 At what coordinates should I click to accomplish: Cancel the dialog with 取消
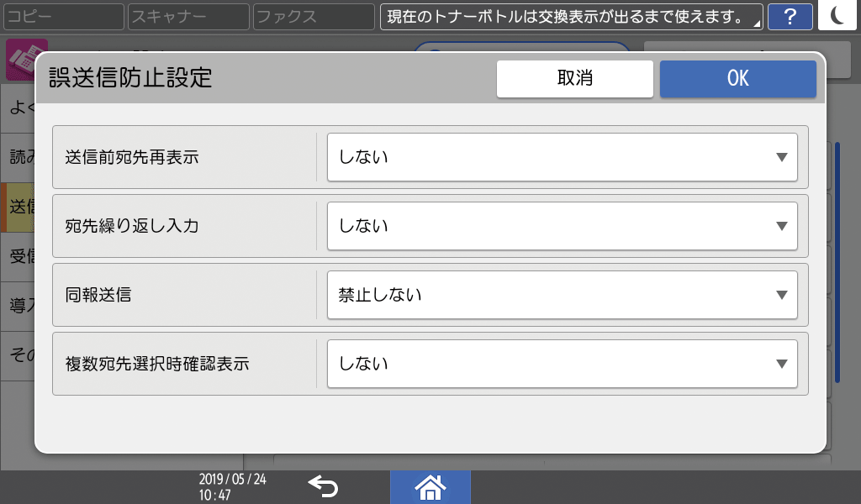coord(575,78)
